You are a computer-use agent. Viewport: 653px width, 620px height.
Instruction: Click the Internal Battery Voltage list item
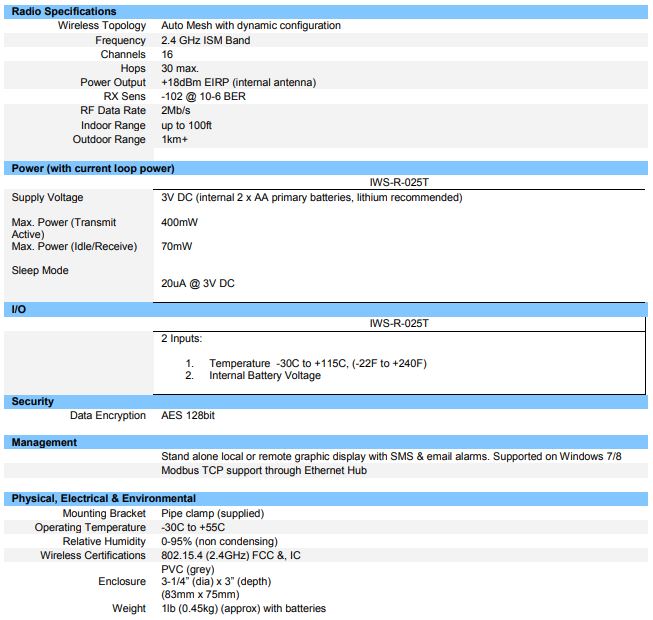(265, 375)
